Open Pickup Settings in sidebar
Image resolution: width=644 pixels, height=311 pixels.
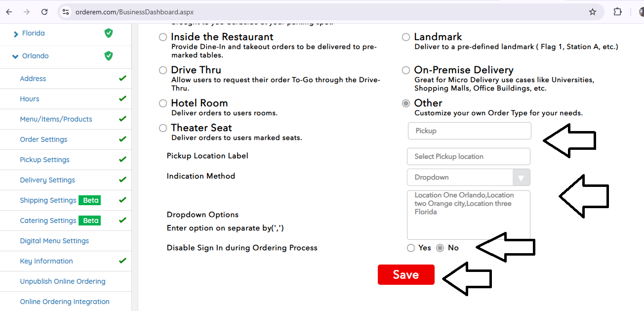pyautogui.click(x=44, y=160)
